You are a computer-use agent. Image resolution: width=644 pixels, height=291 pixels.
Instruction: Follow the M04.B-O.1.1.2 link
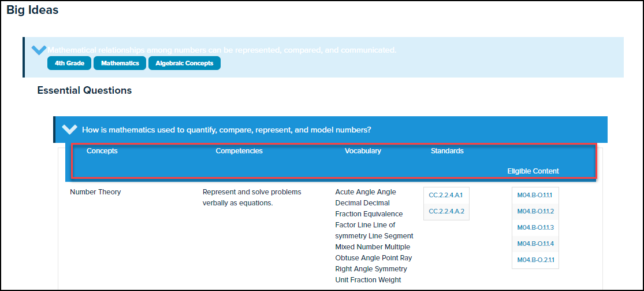(x=535, y=212)
